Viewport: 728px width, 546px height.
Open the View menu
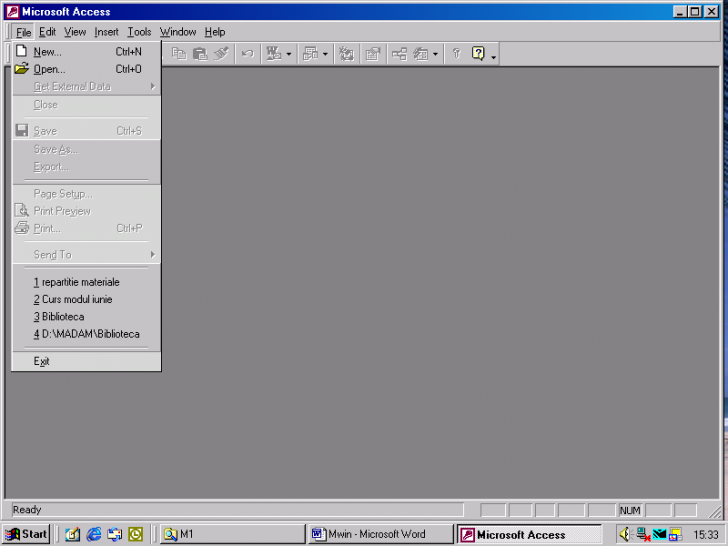pyautogui.click(x=75, y=32)
